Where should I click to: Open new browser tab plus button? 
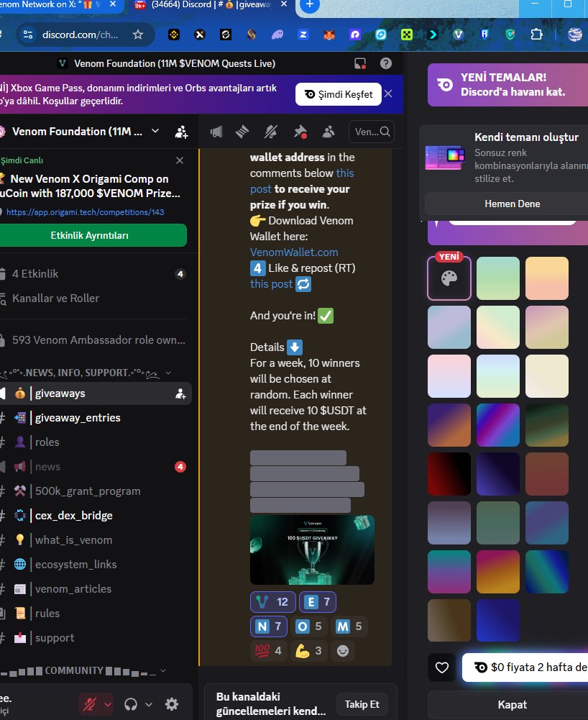(x=310, y=4)
